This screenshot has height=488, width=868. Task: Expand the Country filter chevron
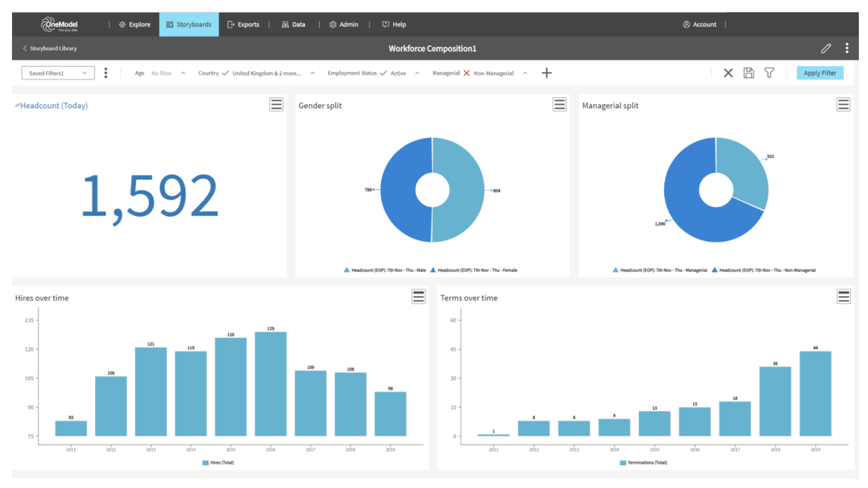pyautogui.click(x=313, y=73)
